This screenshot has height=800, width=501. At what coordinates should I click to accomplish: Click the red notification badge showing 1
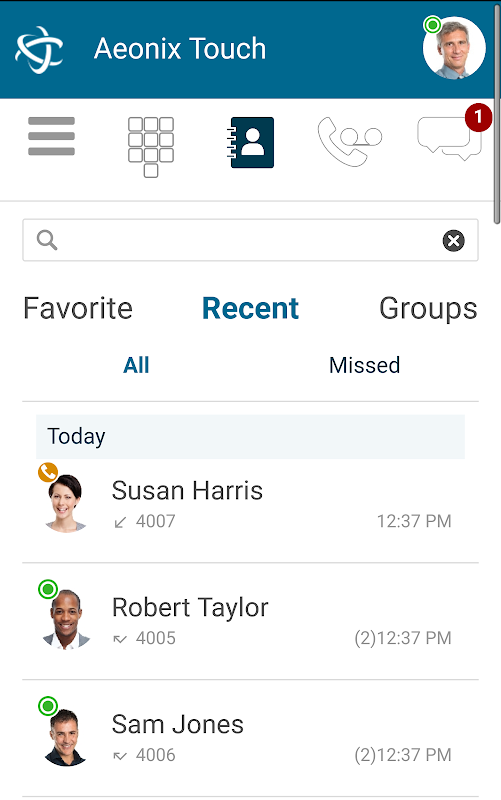[478, 118]
